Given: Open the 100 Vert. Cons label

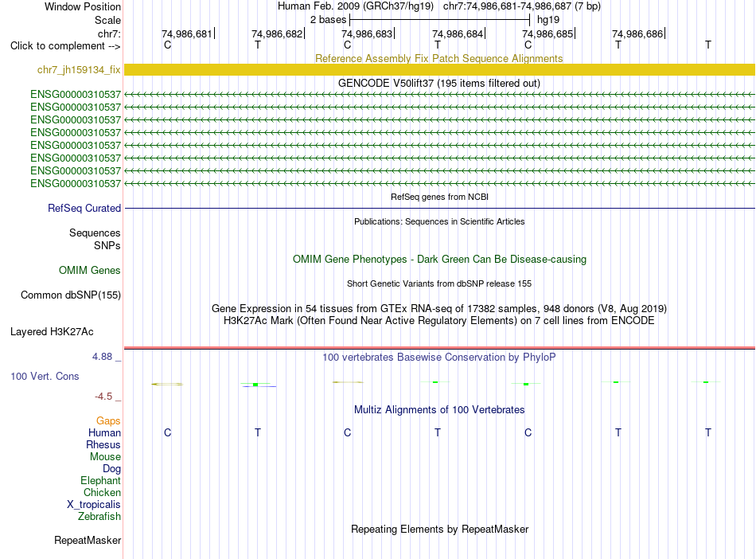Looking at the screenshot, I should [45, 376].
